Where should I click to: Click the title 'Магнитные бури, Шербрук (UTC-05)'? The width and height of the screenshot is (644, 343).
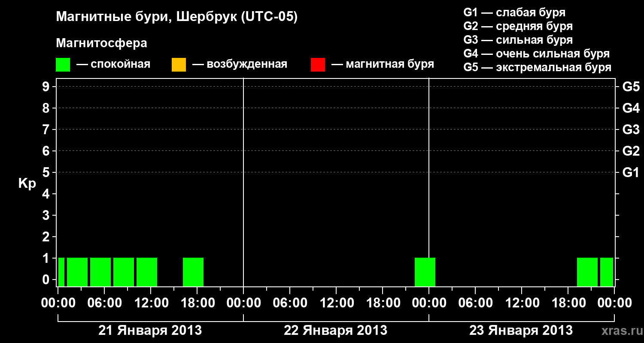(x=177, y=18)
